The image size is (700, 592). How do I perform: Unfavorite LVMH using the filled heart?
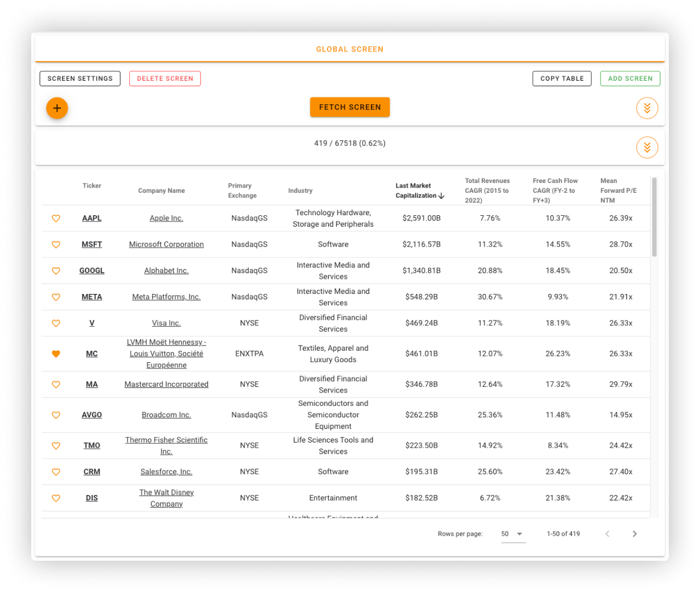pos(56,354)
